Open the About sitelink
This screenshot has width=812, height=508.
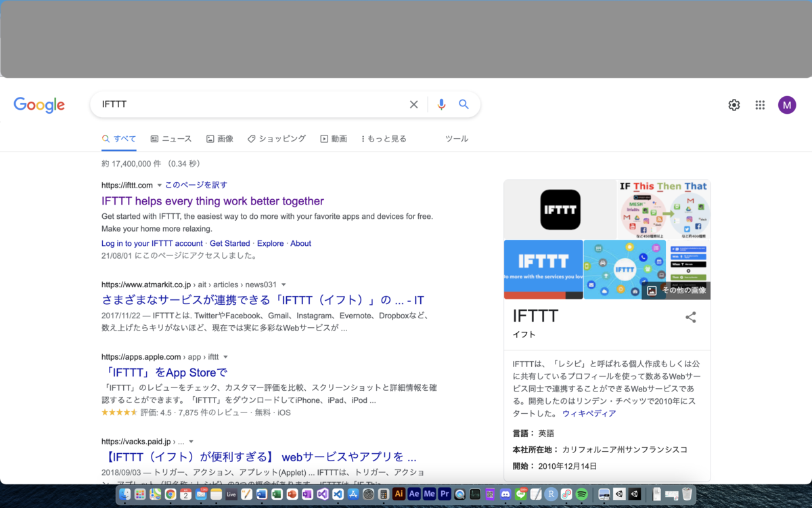pos(301,243)
